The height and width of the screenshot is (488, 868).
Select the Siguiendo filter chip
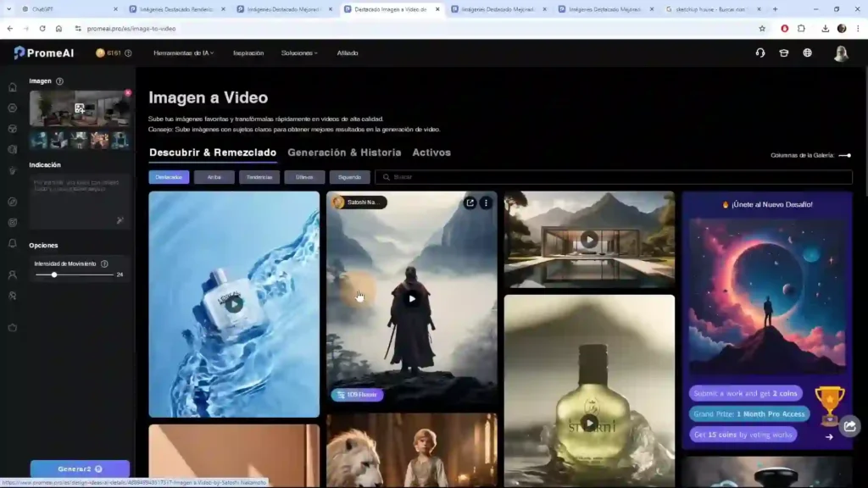[349, 177]
